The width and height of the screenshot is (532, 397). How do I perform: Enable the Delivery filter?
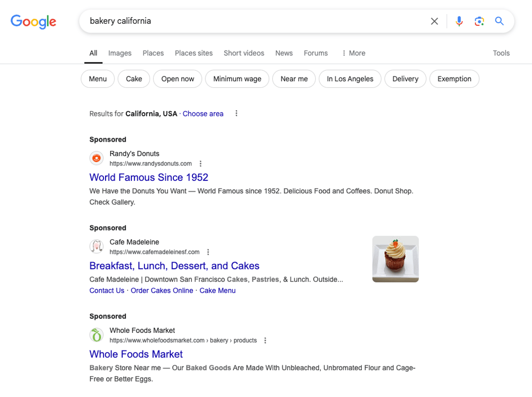[x=405, y=79]
